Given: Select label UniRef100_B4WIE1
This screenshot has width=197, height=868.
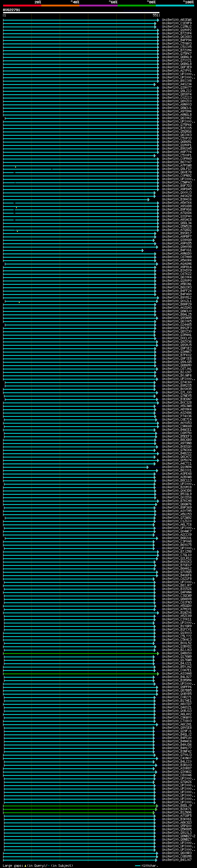Looking at the screenshot, I should [176, 429].
